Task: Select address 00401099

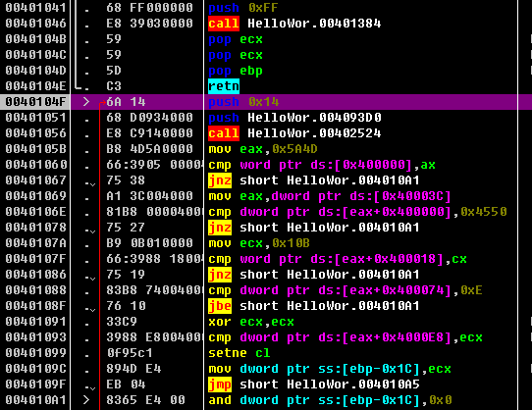Action: (x=35, y=353)
